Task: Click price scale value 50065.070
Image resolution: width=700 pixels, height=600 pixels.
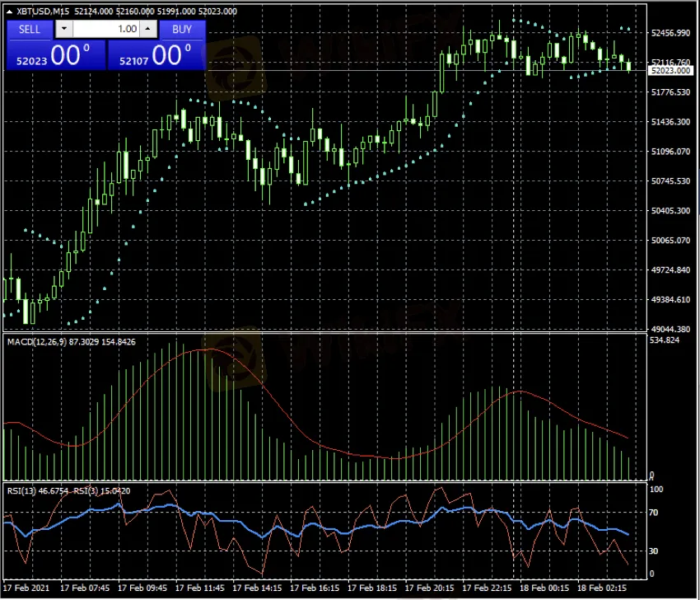Action: pos(671,241)
